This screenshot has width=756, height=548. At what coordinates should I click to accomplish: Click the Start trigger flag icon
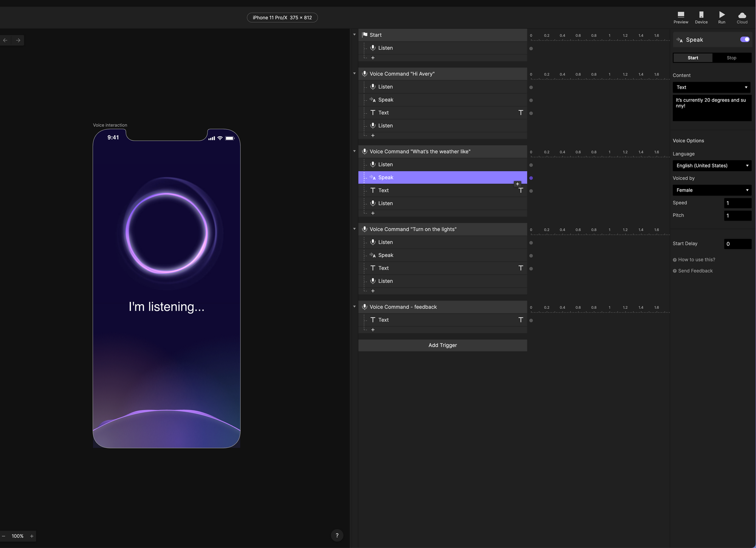tap(365, 35)
